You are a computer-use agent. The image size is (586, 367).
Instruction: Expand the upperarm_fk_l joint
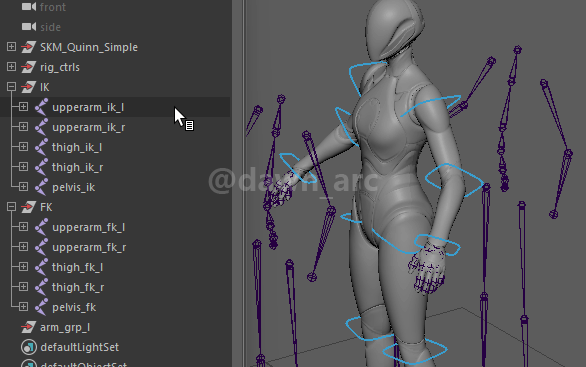pyautogui.click(x=23, y=227)
